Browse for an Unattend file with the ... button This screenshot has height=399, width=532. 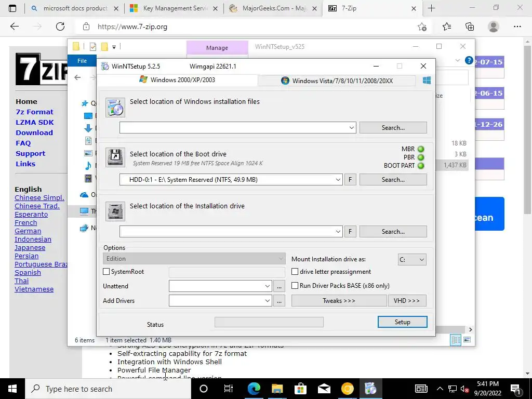(x=279, y=286)
